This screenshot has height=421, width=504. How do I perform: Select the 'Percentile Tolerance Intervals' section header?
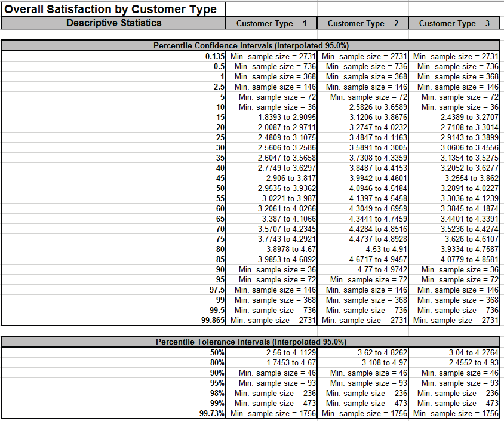(251, 342)
